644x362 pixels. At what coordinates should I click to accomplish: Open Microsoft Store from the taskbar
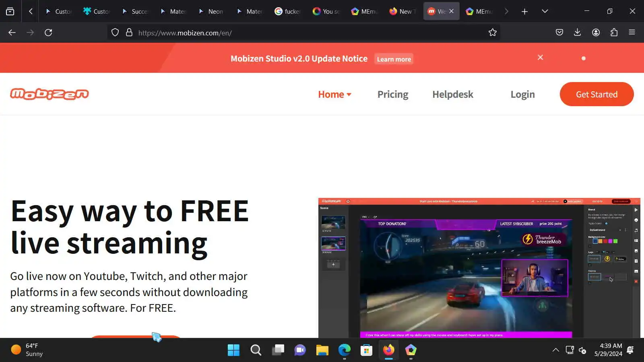(366, 350)
